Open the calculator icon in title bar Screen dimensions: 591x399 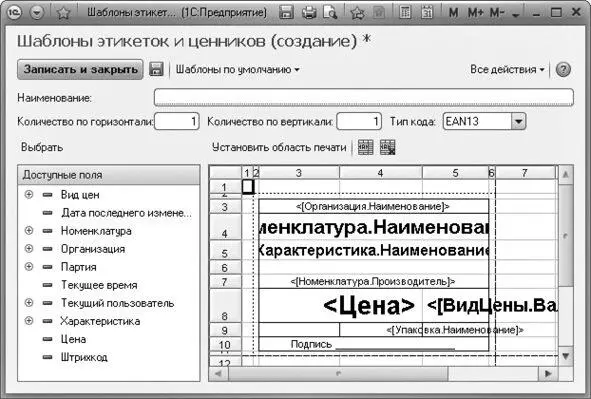click(405, 12)
